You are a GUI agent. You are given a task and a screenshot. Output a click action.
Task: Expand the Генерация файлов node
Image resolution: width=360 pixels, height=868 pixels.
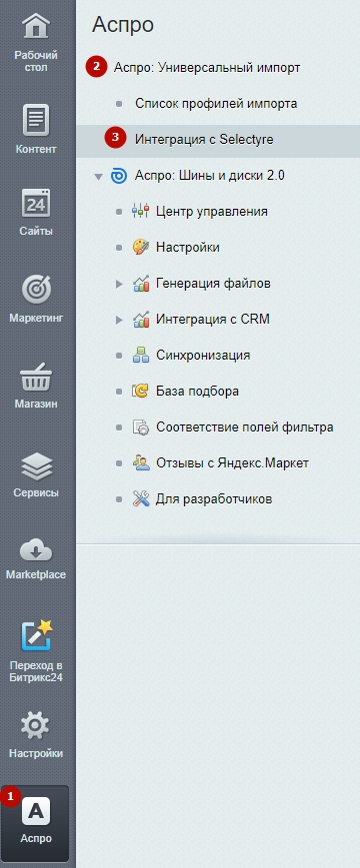click(x=119, y=284)
